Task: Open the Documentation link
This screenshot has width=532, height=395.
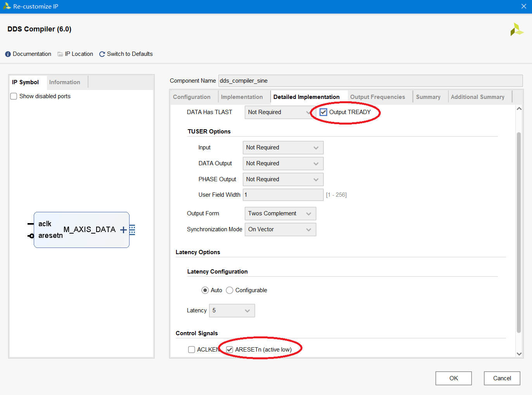Action: coord(32,54)
